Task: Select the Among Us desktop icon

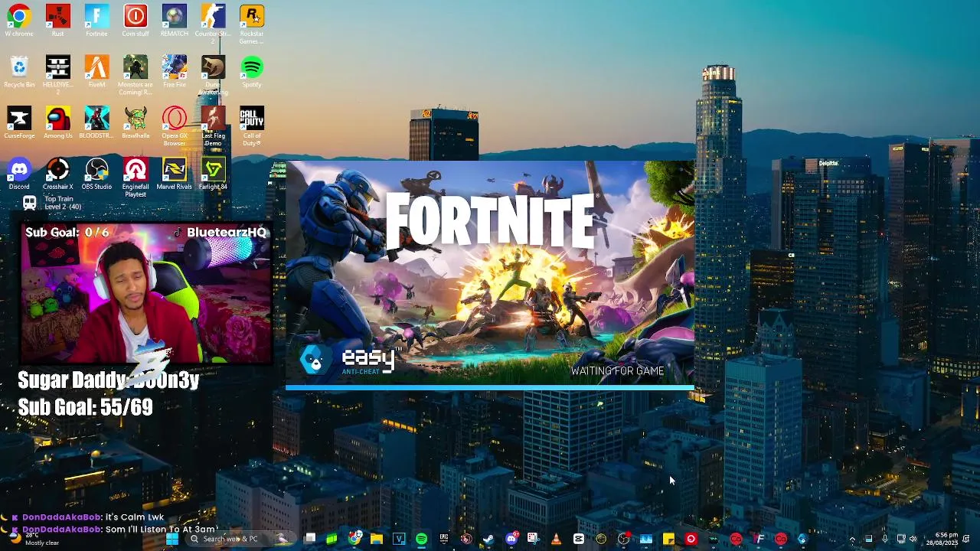Action: (x=58, y=122)
